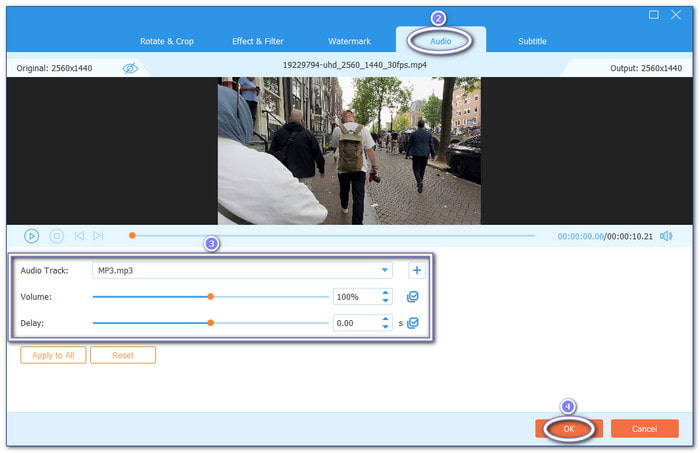700x453 pixels.
Task: Open the Effect & Filter tab
Action: (x=258, y=41)
